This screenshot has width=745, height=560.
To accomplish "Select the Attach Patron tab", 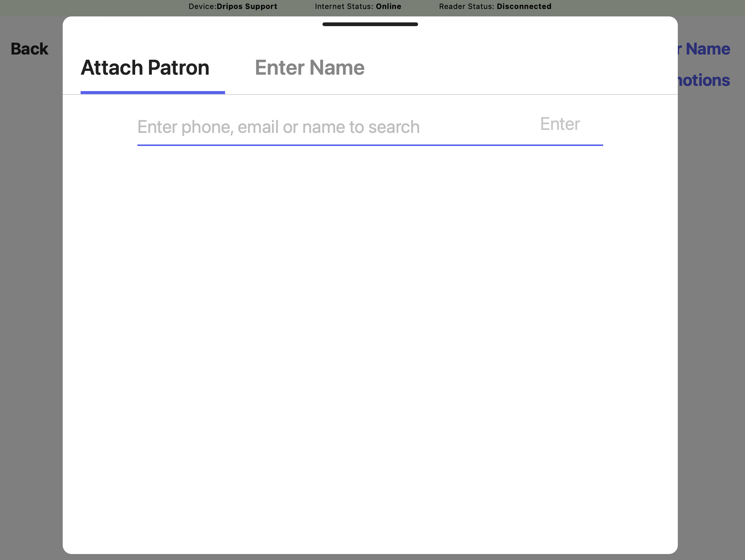I will pos(145,68).
